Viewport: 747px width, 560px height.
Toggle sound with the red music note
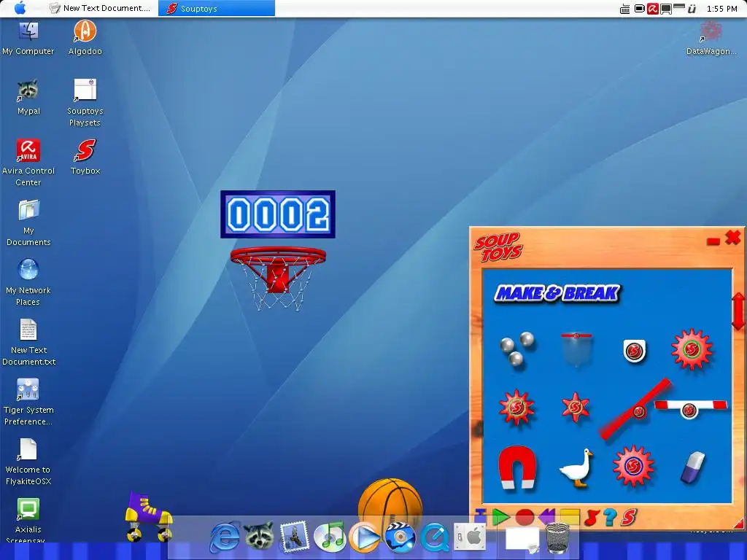(592, 518)
